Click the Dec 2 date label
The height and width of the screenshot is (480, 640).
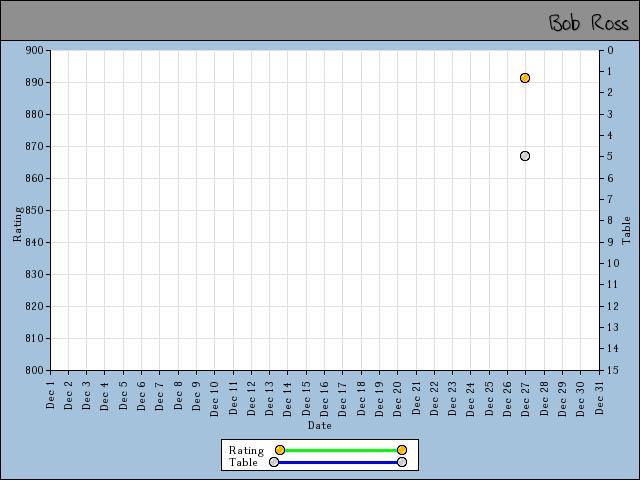(x=68, y=395)
